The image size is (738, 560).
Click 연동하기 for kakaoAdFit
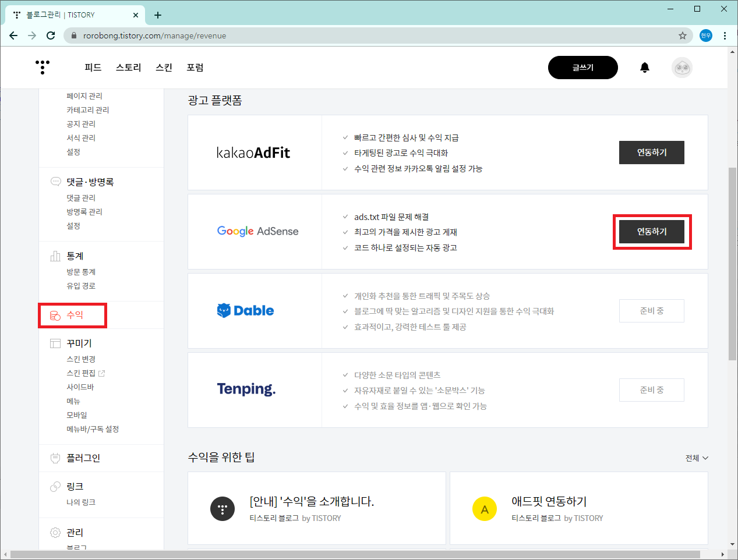click(x=652, y=153)
